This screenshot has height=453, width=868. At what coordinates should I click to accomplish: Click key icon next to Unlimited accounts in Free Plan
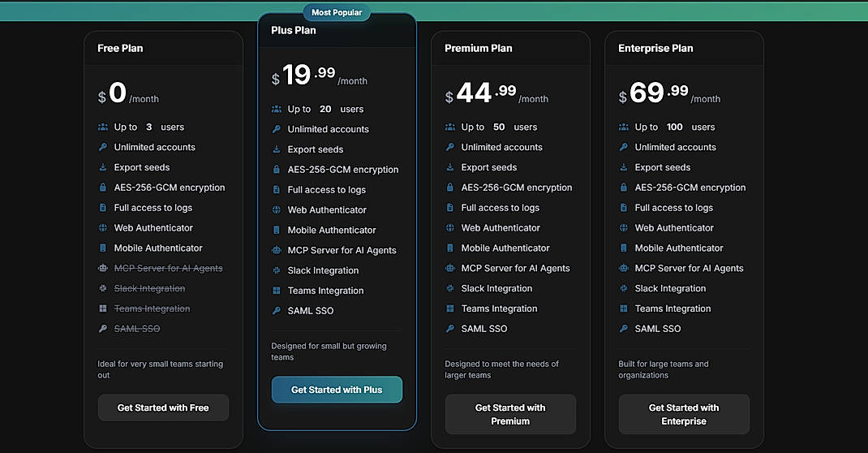click(103, 147)
